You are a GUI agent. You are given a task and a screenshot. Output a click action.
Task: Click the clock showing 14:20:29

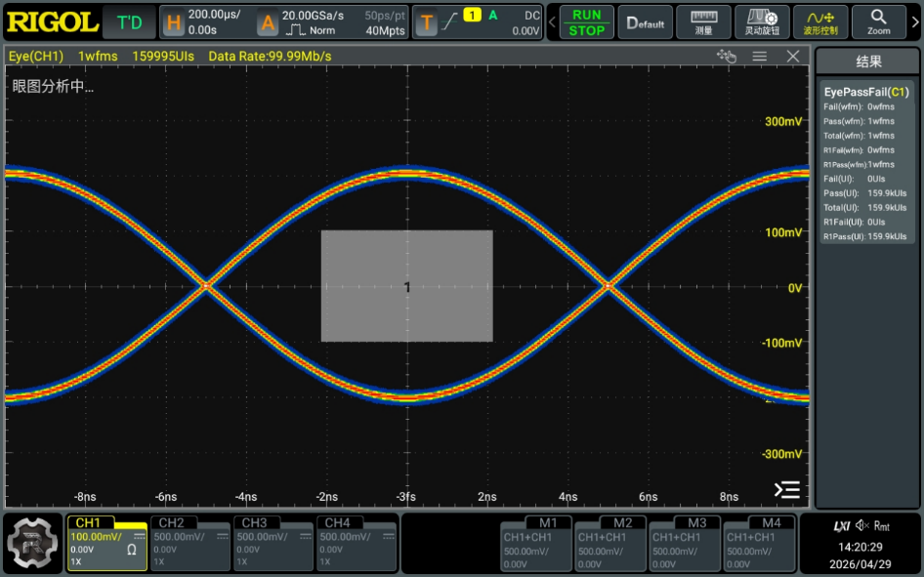[x=861, y=547]
